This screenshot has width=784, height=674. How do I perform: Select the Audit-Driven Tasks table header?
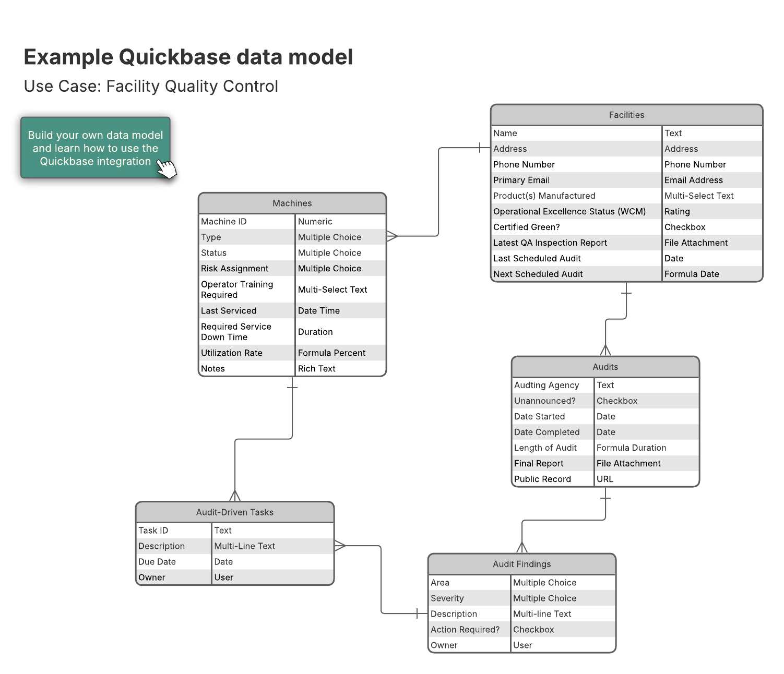234,512
